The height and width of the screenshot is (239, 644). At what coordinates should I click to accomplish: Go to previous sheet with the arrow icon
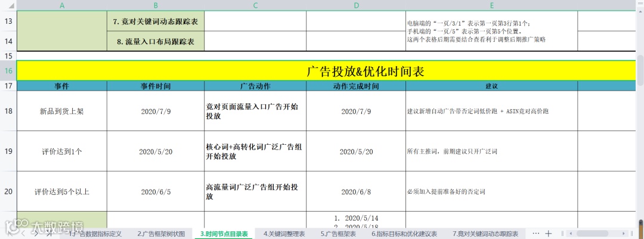point(23,234)
